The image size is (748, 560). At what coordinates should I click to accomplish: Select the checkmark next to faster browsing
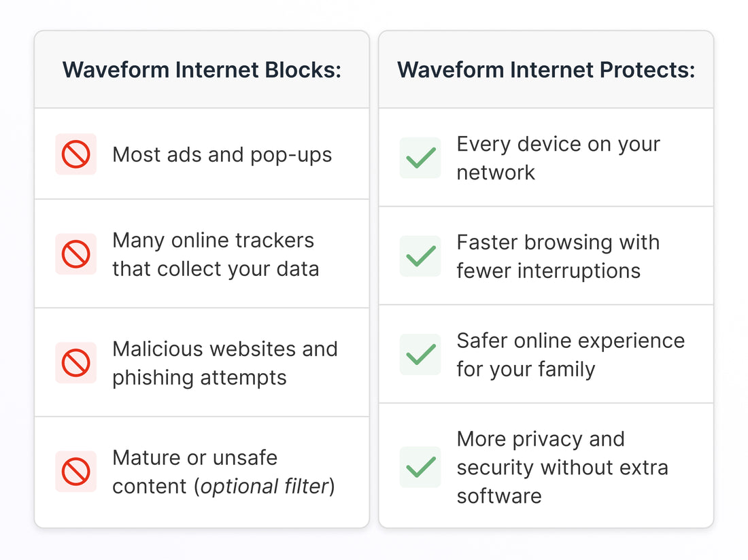tap(420, 256)
